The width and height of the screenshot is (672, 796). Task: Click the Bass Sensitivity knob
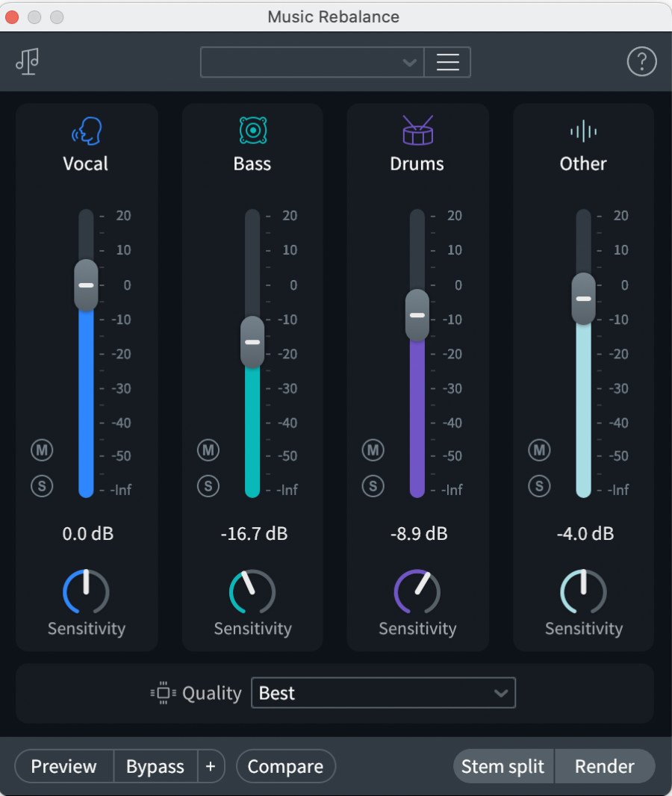[x=251, y=594]
